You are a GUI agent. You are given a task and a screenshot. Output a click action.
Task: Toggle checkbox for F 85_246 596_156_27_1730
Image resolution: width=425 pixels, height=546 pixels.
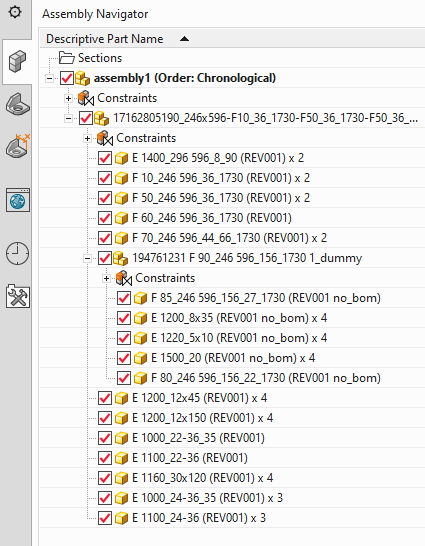[124, 298]
